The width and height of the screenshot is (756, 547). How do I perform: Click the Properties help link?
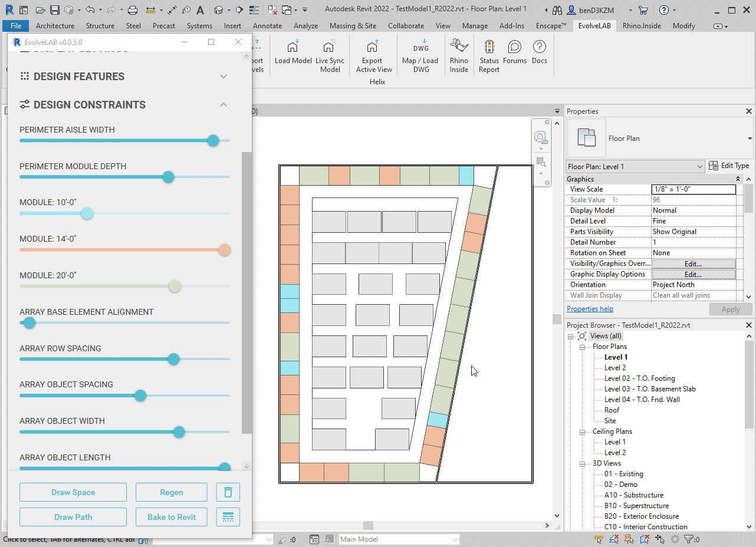coord(590,309)
